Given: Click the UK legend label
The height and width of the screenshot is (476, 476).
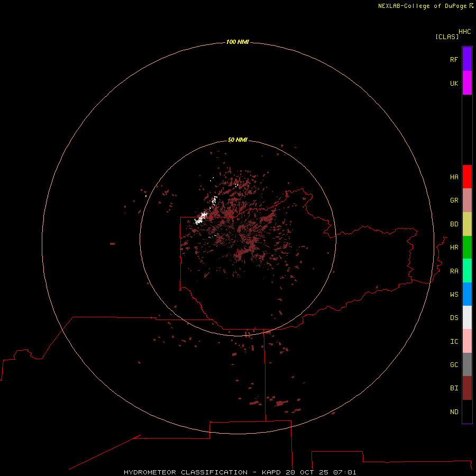Looking at the screenshot, I should coord(454,83).
